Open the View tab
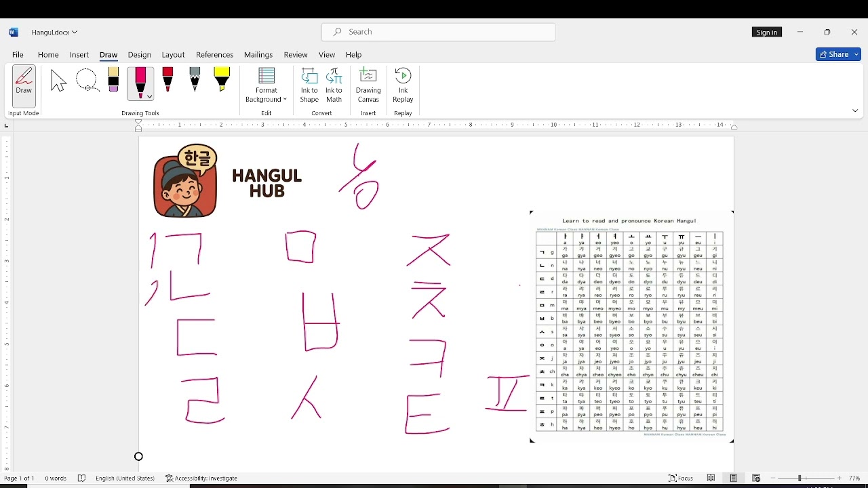 (x=327, y=55)
